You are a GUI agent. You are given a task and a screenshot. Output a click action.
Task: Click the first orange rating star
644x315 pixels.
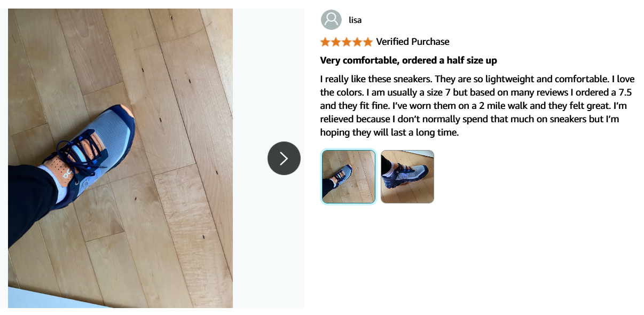(x=325, y=42)
